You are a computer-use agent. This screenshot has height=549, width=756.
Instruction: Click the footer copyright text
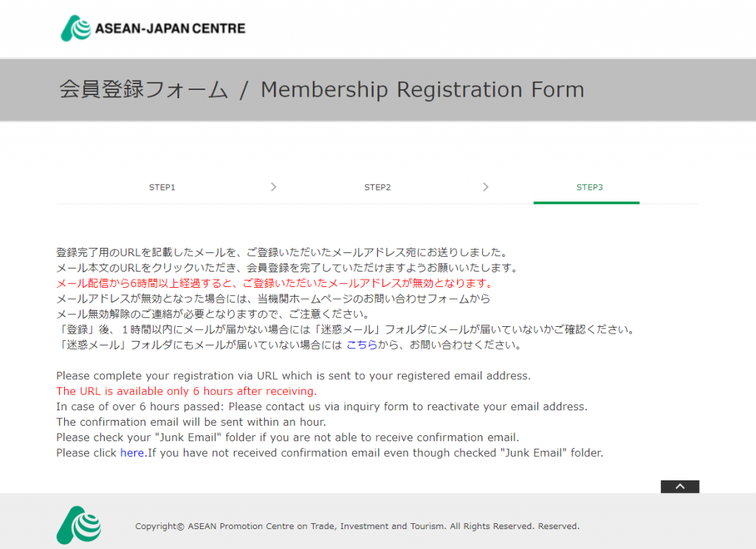point(357,526)
